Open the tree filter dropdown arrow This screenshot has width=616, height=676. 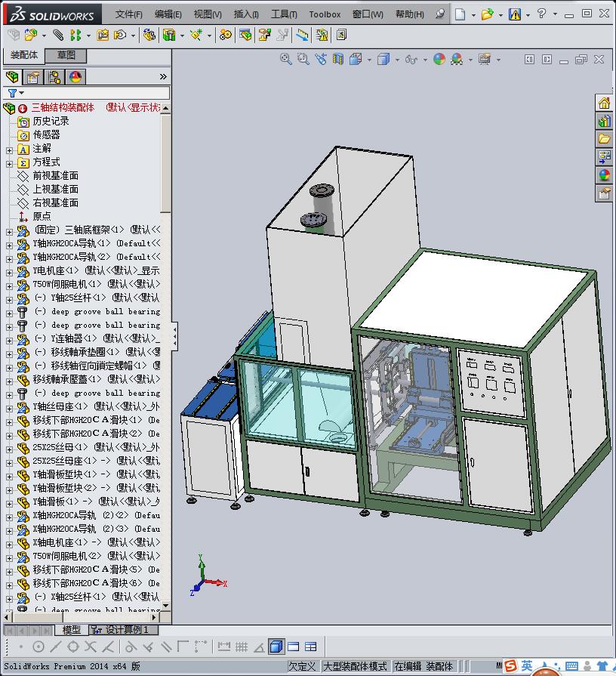point(22,93)
